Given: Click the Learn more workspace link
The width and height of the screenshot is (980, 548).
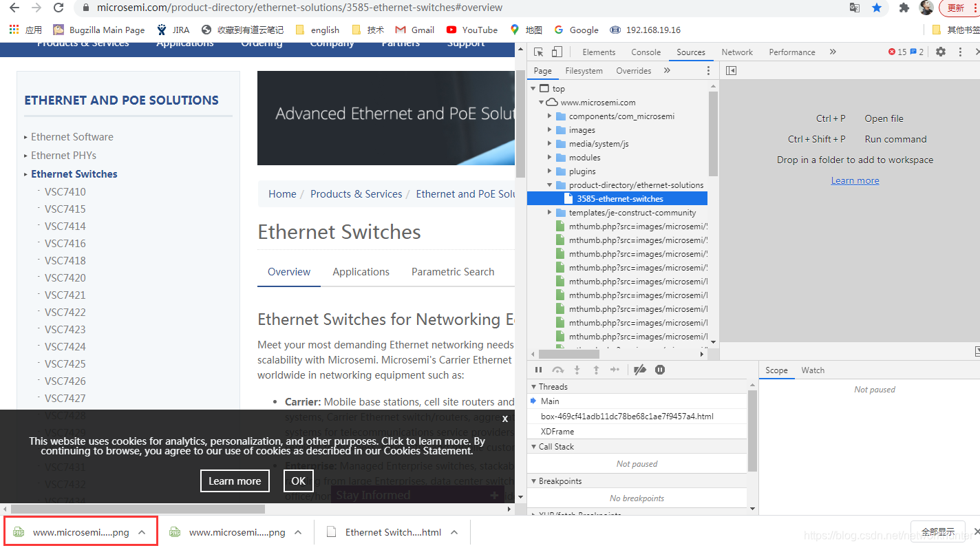Looking at the screenshot, I should (x=855, y=180).
